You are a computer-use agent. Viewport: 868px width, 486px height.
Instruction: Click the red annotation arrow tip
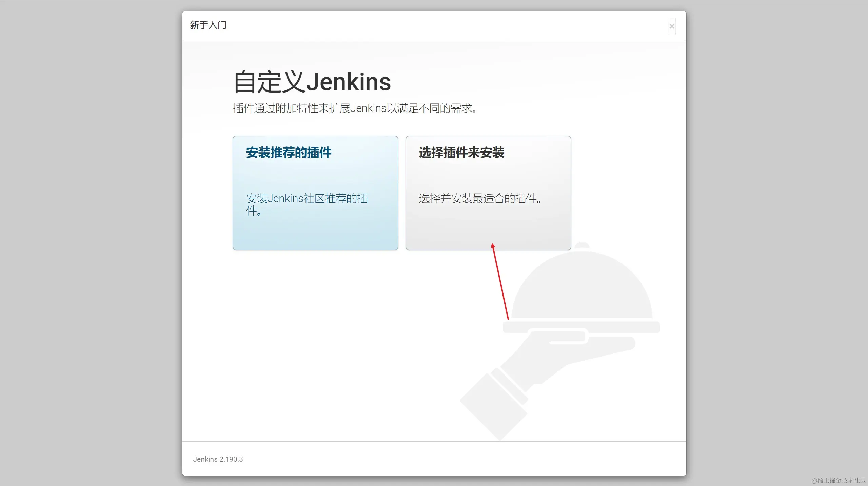[493, 244]
